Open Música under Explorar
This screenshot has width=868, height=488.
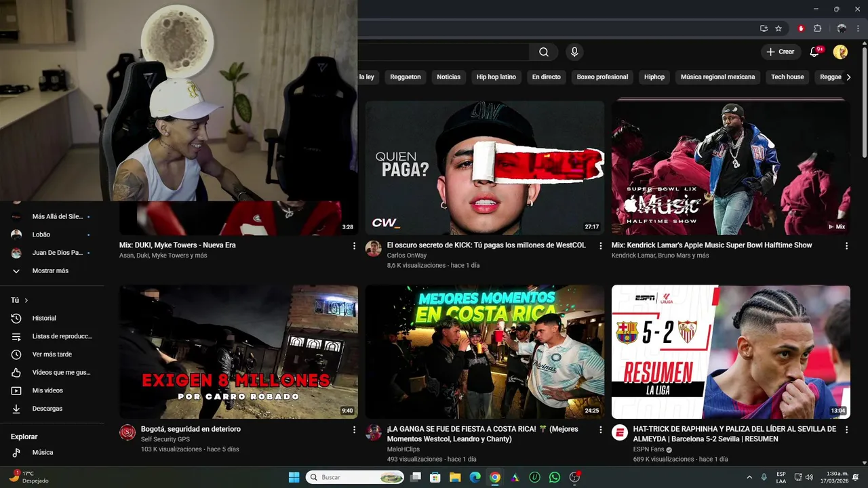(x=52, y=452)
